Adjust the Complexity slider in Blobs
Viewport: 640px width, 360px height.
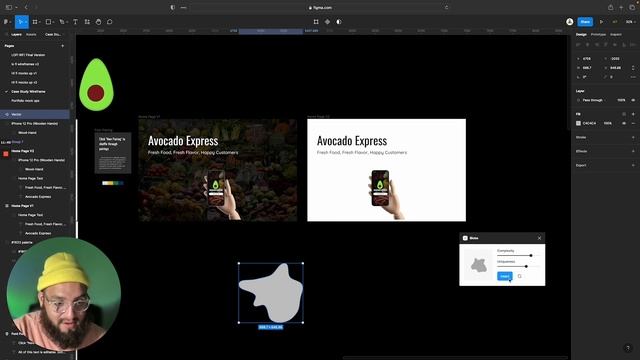click(518, 256)
